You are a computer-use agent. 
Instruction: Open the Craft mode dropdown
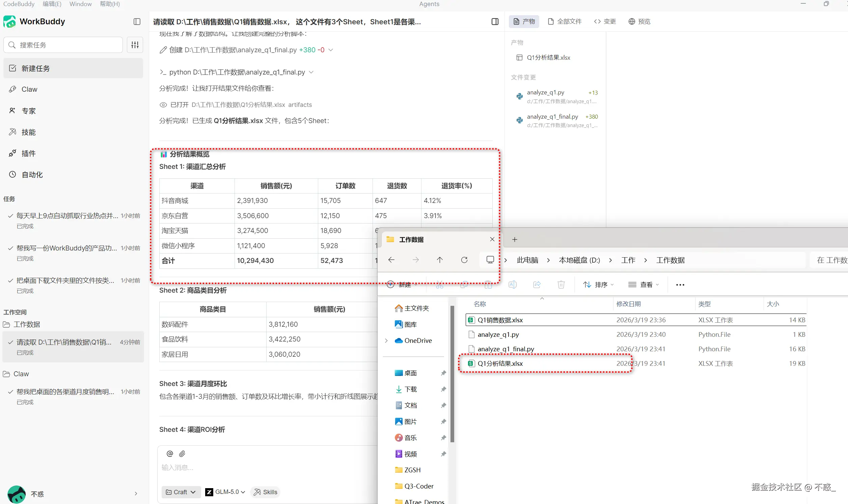click(181, 492)
